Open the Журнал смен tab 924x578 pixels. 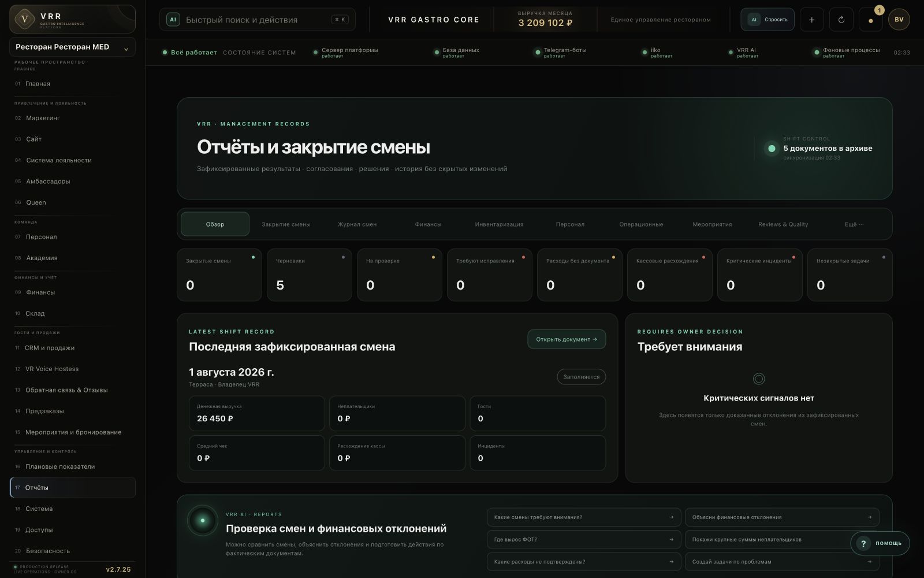(357, 224)
